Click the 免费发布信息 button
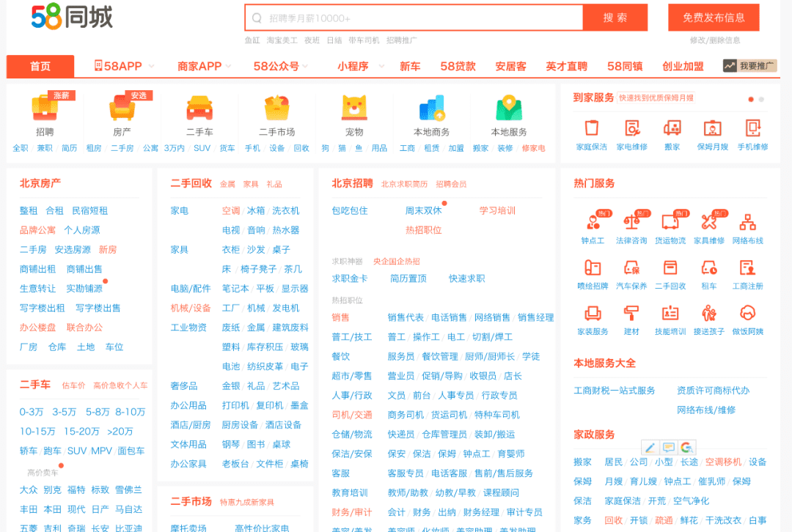 click(x=713, y=18)
